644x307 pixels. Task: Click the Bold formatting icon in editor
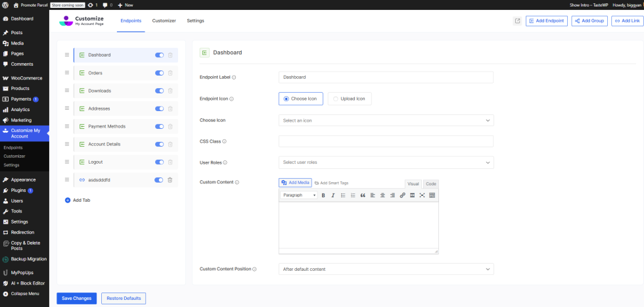click(323, 195)
